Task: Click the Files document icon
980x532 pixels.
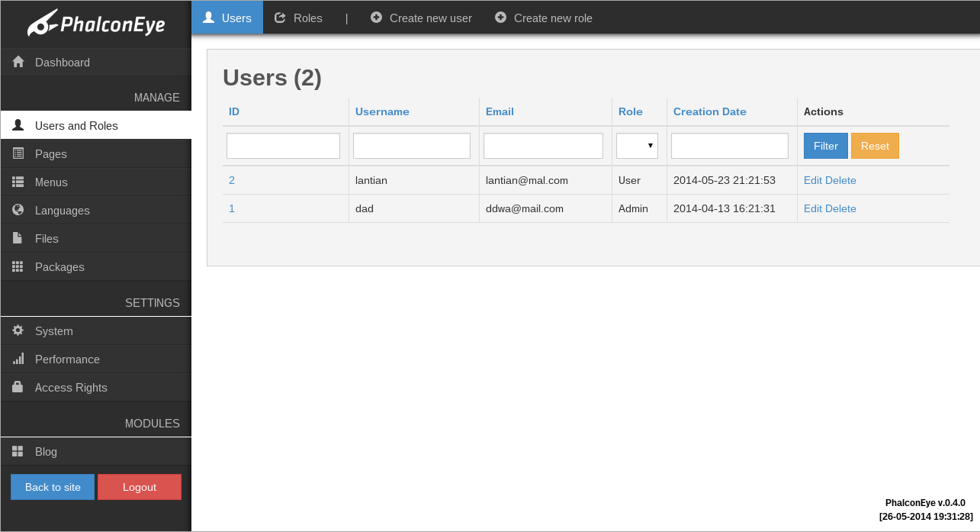Action: click(x=18, y=238)
